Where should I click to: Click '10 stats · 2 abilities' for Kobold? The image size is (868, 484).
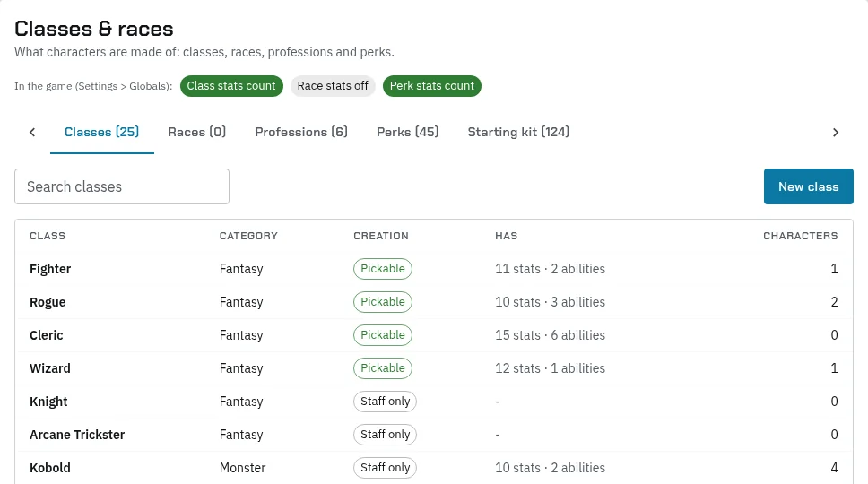pyautogui.click(x=550, y=468)
